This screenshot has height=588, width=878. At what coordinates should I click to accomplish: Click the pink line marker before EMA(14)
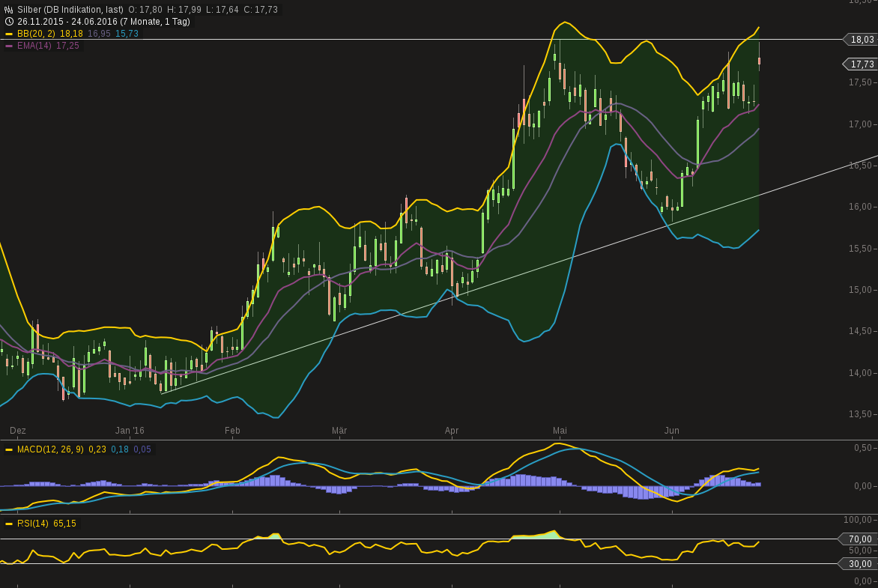pos(10,47)
